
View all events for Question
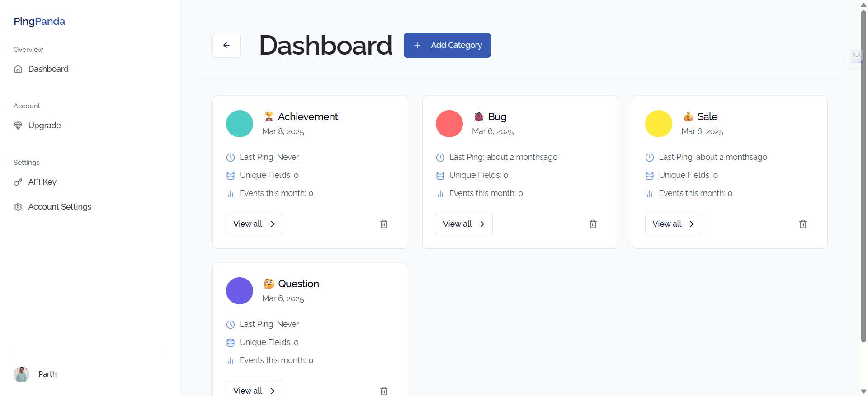(x=254, y=390)
